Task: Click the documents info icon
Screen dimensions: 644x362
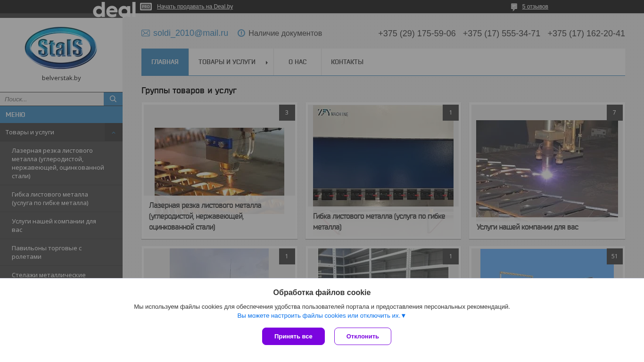Action: point(241,33)
